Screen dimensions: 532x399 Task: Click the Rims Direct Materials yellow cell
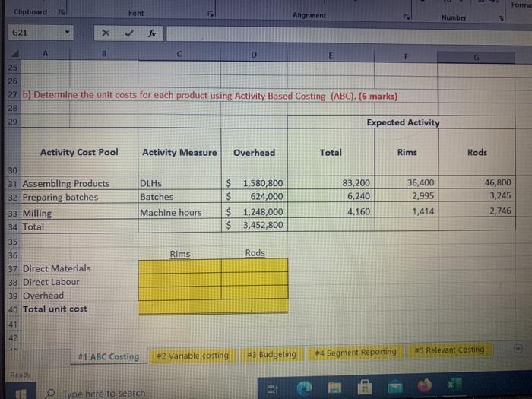(180, 266)
